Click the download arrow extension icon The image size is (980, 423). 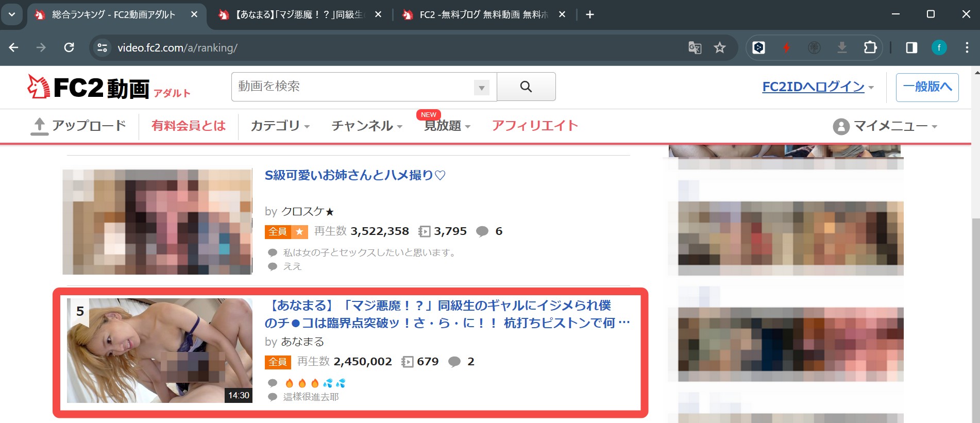pos(842,48)
